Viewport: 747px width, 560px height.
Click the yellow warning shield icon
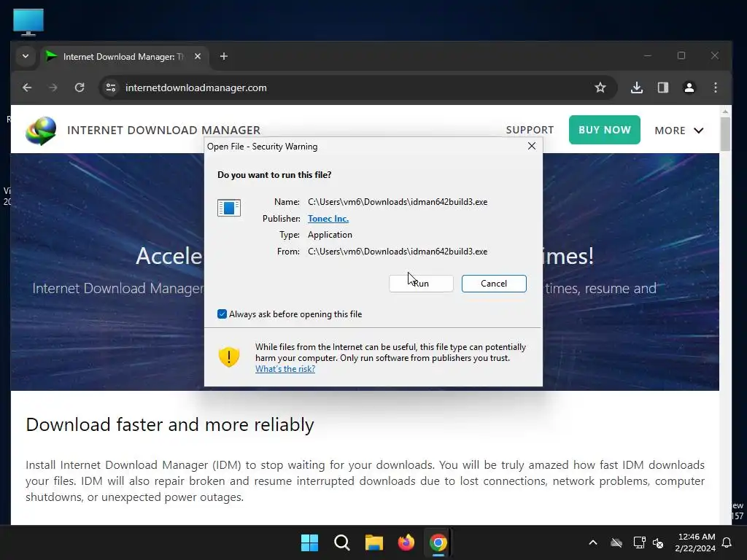[x=228, y=357]
